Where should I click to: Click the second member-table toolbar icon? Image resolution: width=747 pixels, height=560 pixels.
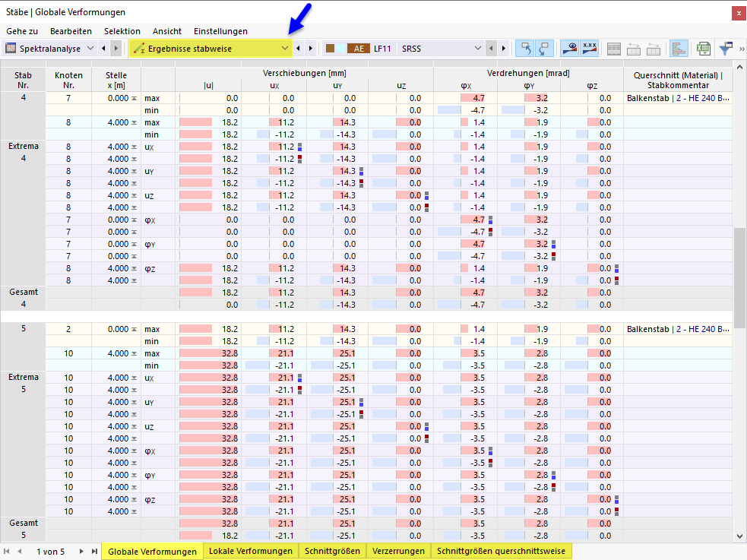pyautogui.click(x=653, y=49)
